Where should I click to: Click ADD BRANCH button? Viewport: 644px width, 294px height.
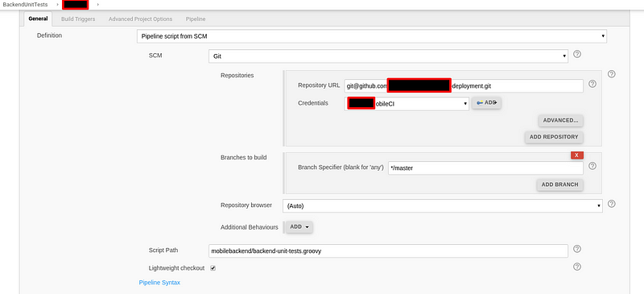point(559,184)
